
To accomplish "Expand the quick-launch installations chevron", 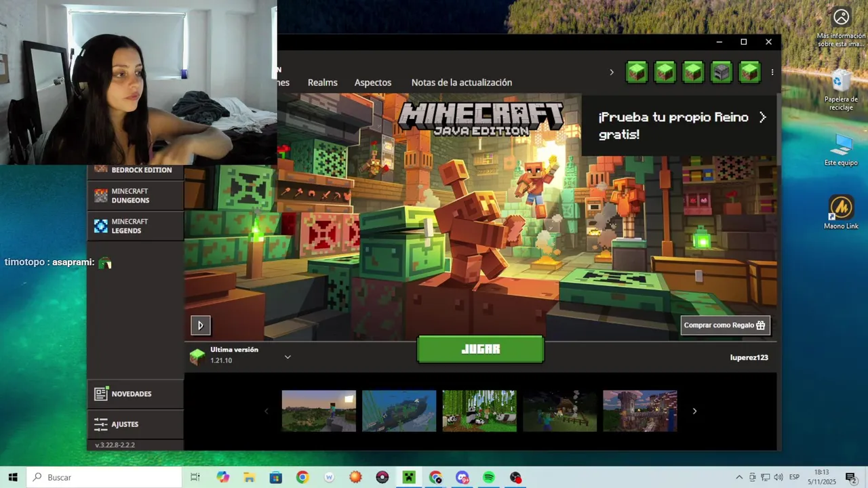I will tap(611, 72).
